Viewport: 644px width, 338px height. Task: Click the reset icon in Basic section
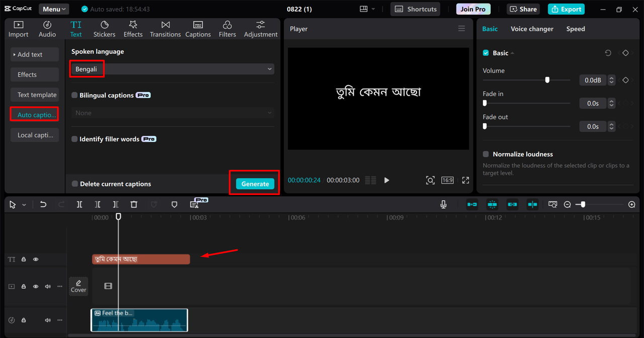(608, 53)
